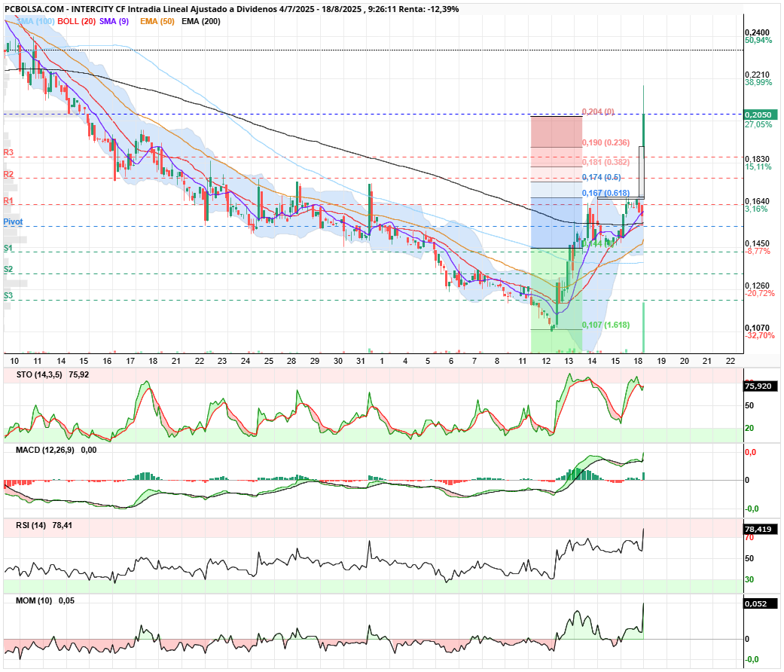Click the 0,1260 price axis label
Image resolution: width=784 pixels, height=672 pixels.
758,286
